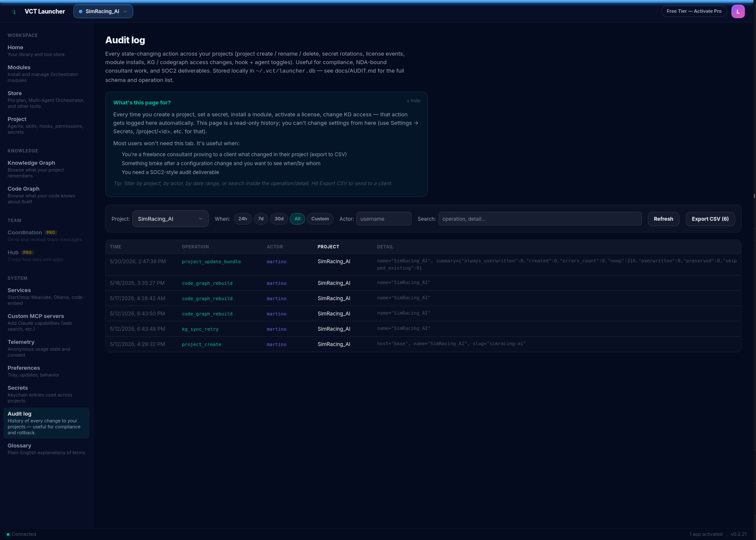Click the OPERATION column header

click(x=195, y=247)
